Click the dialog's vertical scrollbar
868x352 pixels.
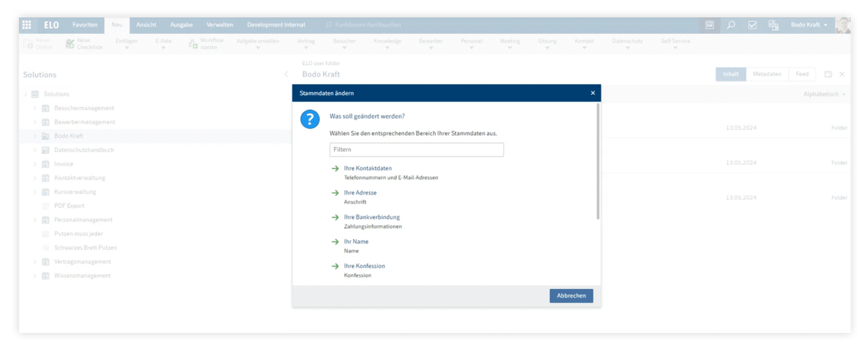(597, 161)
